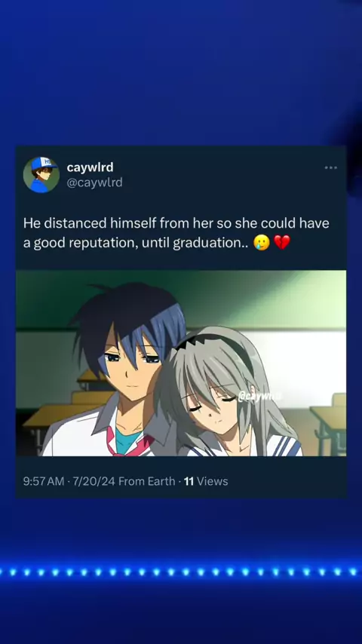Tap the @caywlrd watermark on the image
Screen dimensions: 362x644
(x=259, y=396)
